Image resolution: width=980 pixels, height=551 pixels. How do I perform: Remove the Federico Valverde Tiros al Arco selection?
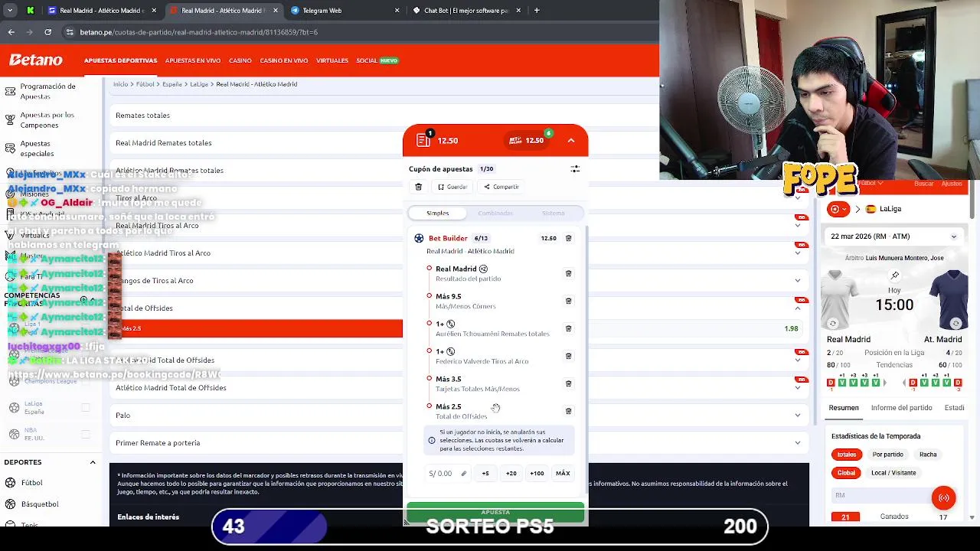coord(568,356)
